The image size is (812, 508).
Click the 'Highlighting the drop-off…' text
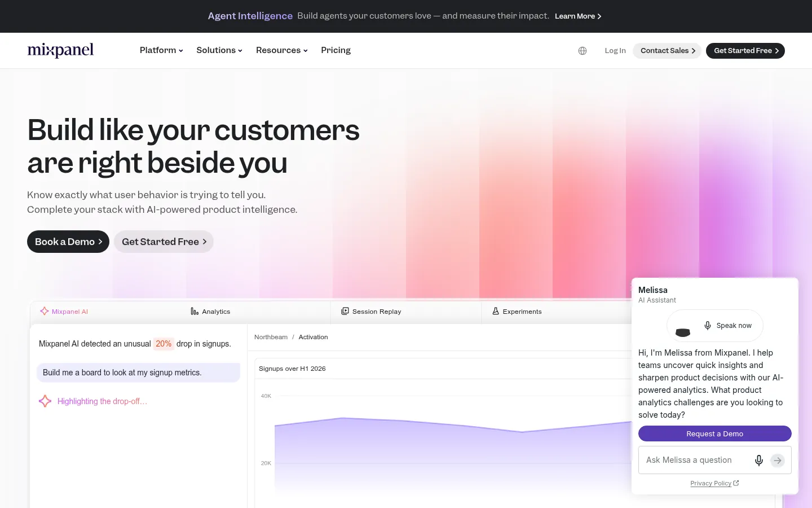(102, 401)
